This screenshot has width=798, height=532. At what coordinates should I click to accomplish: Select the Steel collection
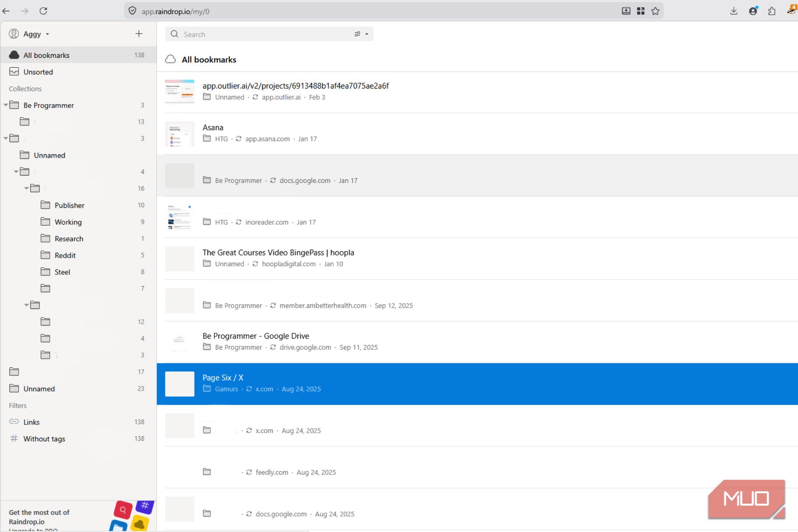point(78,272)
